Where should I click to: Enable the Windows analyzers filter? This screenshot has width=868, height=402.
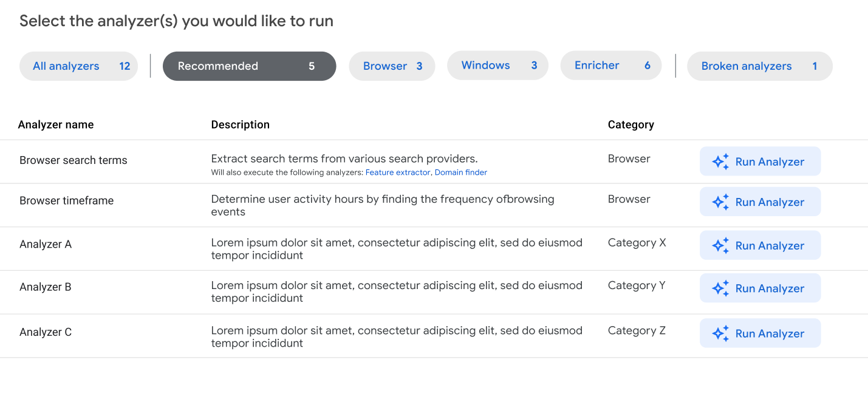point(497,66)
